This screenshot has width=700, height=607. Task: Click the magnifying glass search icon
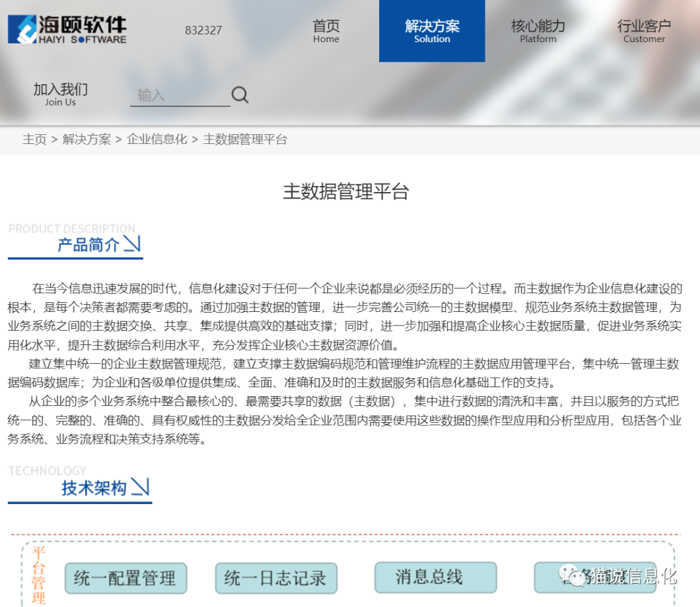click(240, 95)
